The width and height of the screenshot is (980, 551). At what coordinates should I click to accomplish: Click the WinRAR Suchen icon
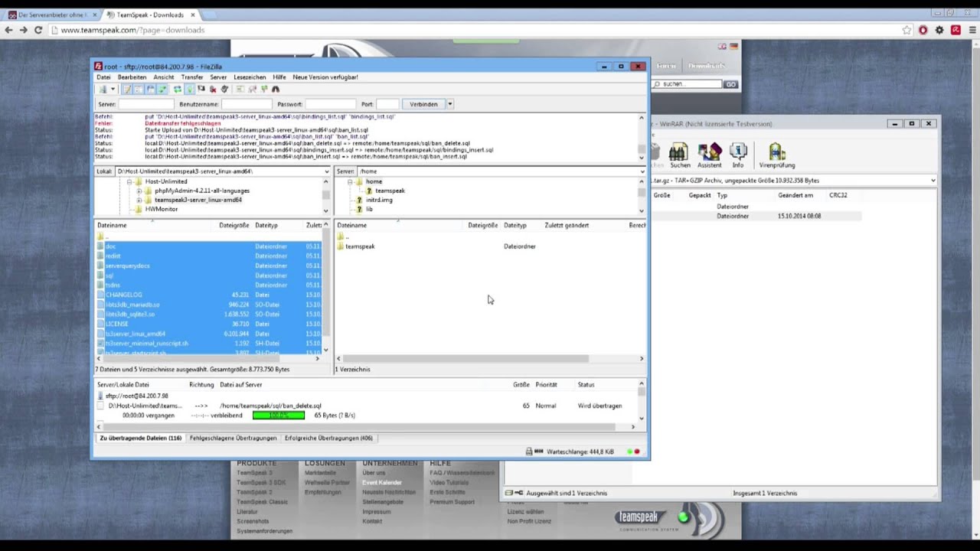pyautogui.click(x=680, y=155)
